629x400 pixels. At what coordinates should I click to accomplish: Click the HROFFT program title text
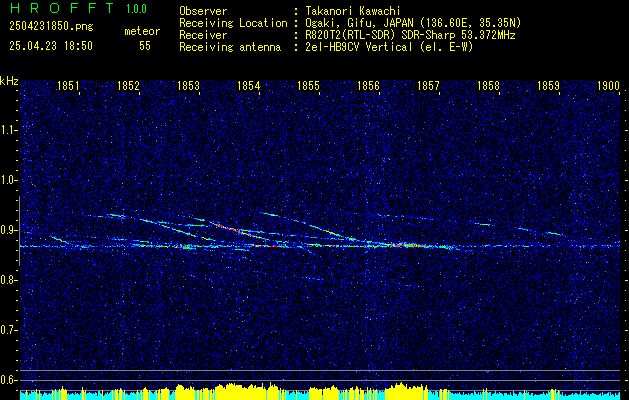pos(61,8)
